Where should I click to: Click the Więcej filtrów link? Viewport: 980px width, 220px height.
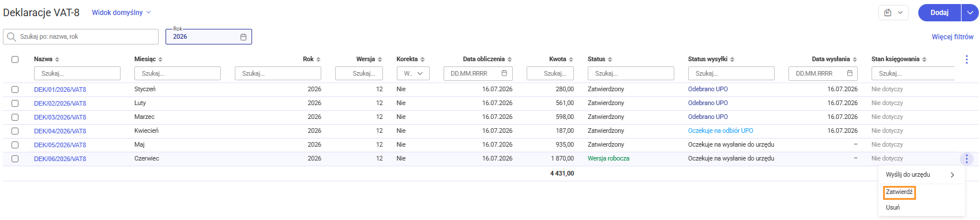click(x=952, y=37)
